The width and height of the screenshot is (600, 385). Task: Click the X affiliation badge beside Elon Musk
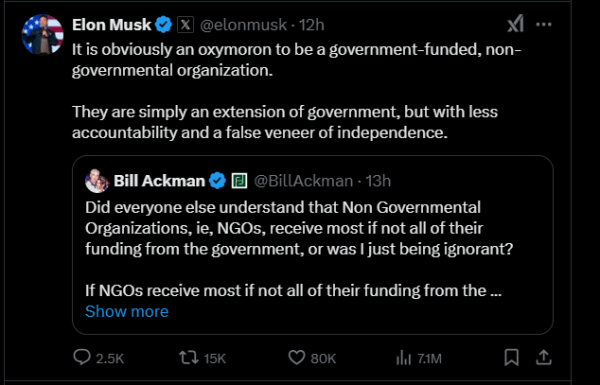(185, 25)
